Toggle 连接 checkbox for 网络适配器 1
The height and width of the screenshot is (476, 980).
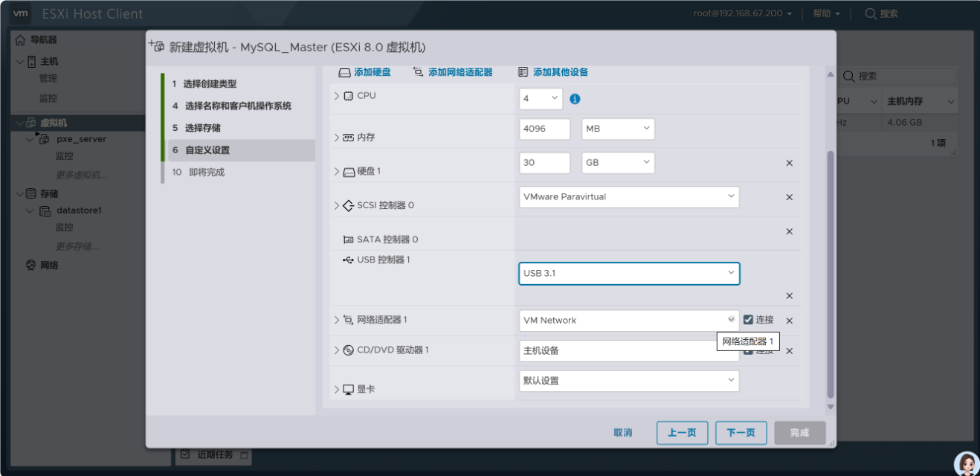[x=748, y=320]
